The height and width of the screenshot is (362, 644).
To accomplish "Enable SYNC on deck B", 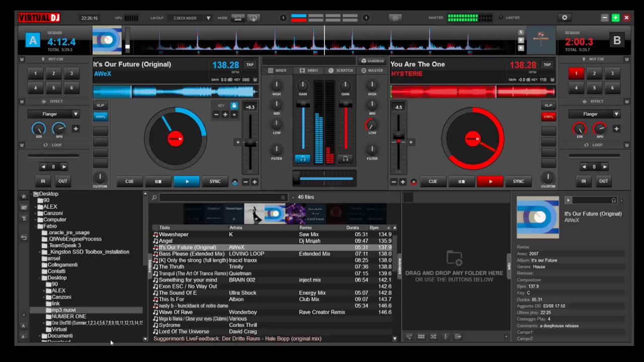I will tap(518, 182).
